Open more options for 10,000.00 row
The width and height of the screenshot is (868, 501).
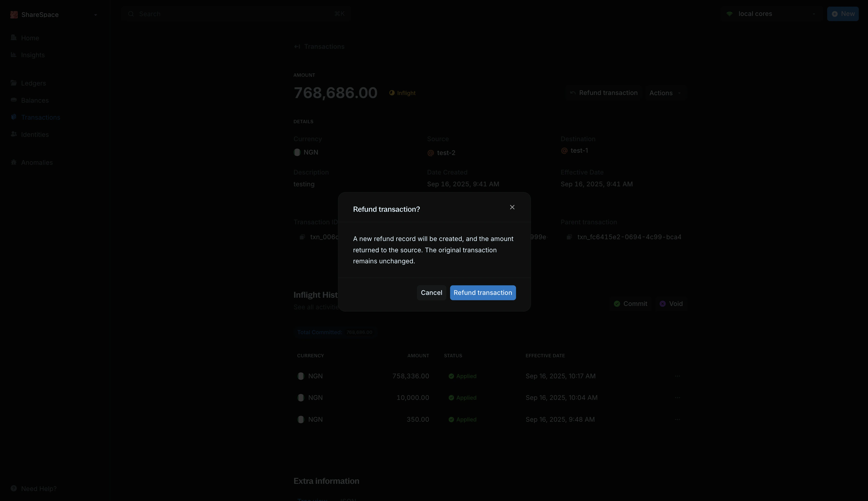click(x=677, y=398)
